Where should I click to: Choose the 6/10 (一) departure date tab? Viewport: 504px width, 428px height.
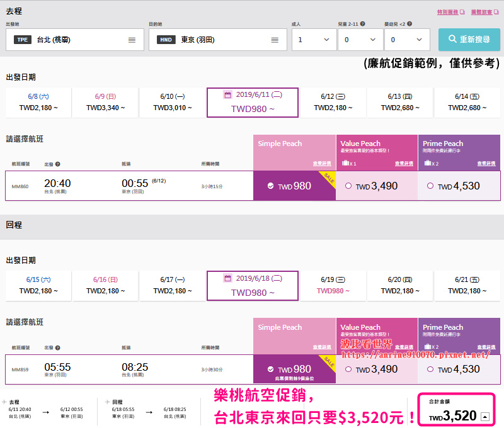tap(173, 103)
